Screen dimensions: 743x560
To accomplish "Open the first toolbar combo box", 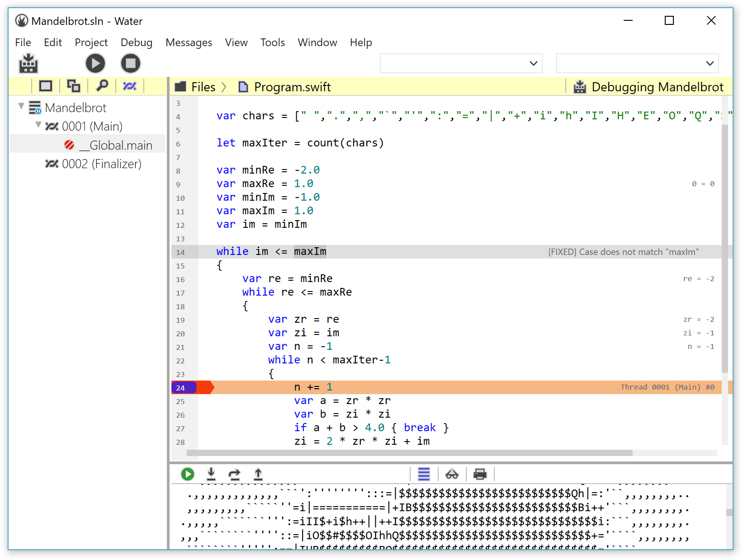I will click(461, 63).
